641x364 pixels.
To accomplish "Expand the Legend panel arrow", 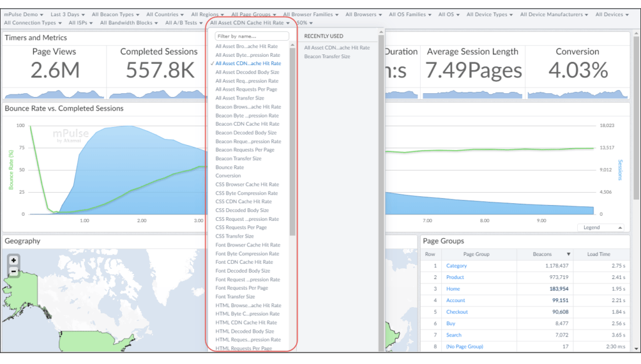I will [x=620, y=228].
